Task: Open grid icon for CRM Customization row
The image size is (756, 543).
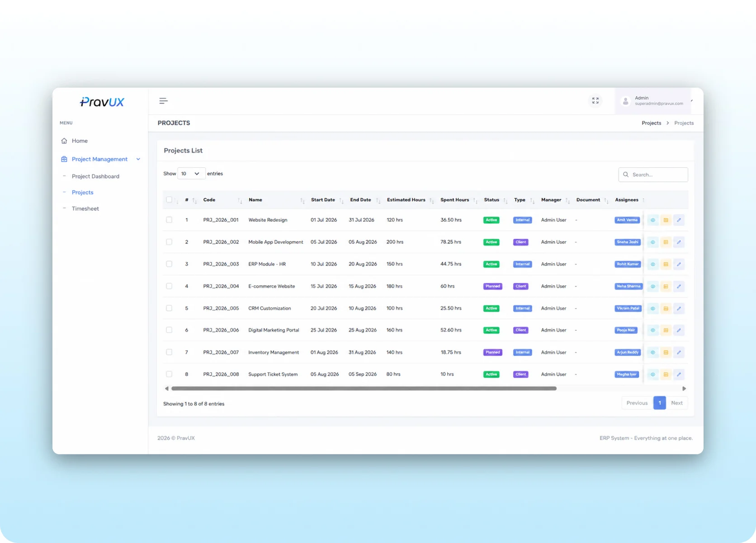Action: coord(666,309)
